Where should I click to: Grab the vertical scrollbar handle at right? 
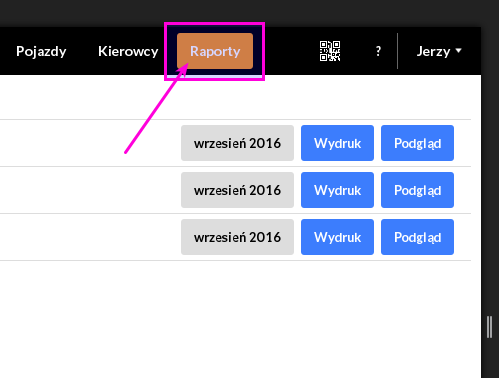click(489, 327)
